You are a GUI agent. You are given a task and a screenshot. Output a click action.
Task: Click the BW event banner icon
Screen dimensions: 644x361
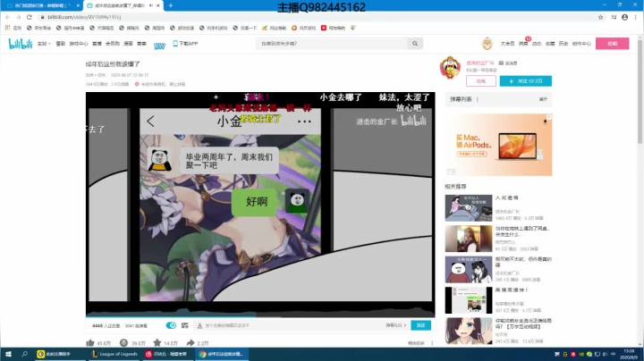[x=159, y=45]
